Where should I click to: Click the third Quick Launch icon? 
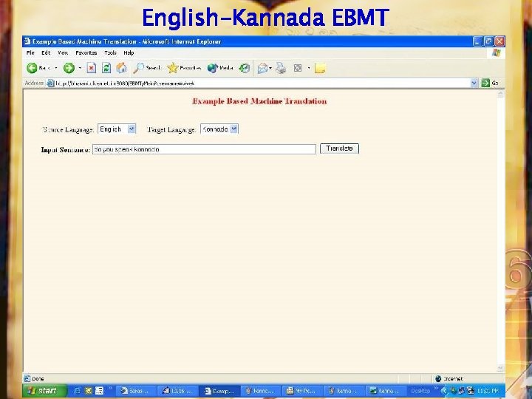(x=99, y=391)
